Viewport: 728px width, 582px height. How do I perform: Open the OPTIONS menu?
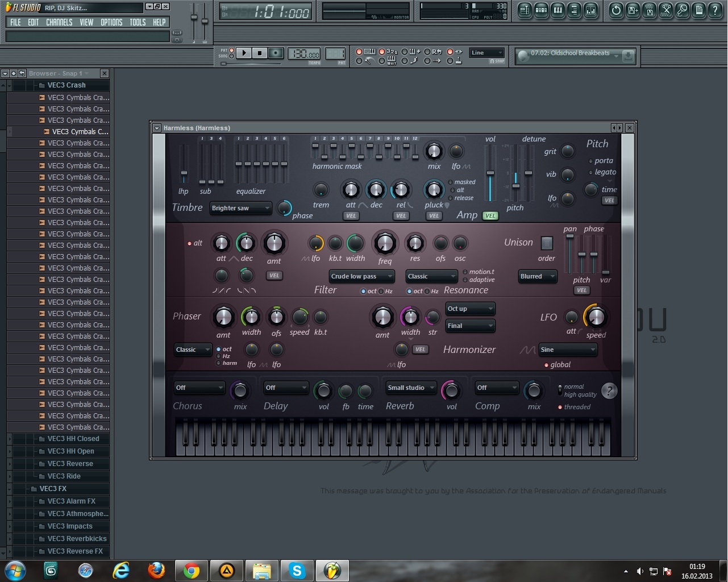pos(111,22)
